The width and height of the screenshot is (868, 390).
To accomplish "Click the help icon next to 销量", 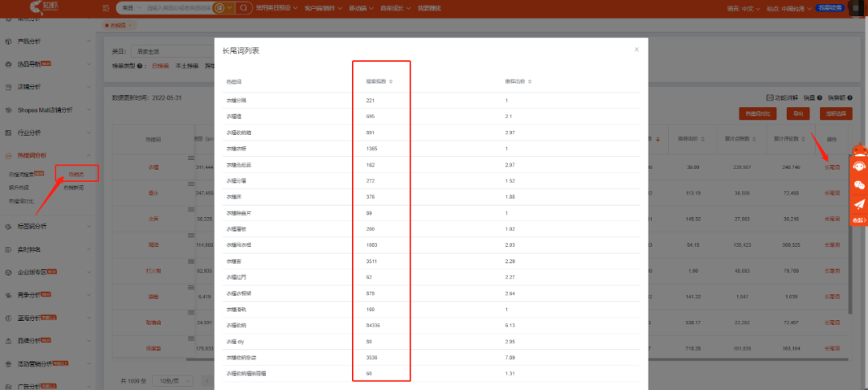I will point(819,97).
